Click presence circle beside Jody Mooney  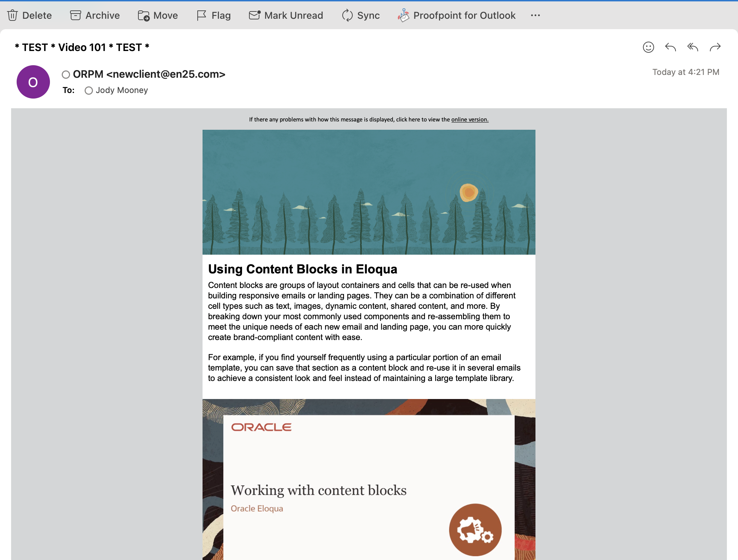pos(89,91)
